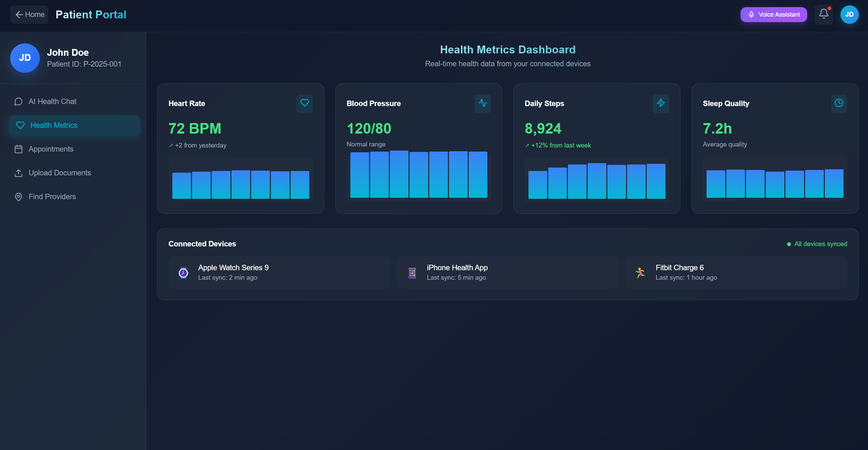The image size is (868, 450).
Task: Open the JD profile avatar in header
Action: [849, 14]
